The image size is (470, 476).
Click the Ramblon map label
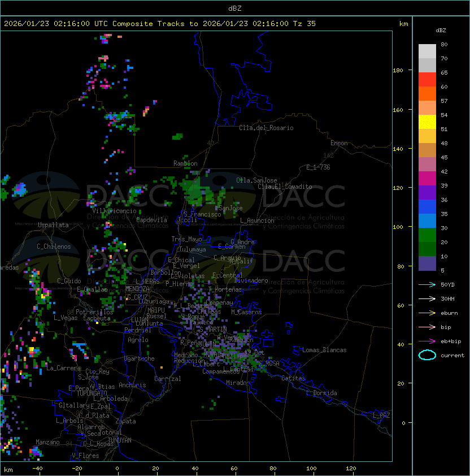coord(185,163)
